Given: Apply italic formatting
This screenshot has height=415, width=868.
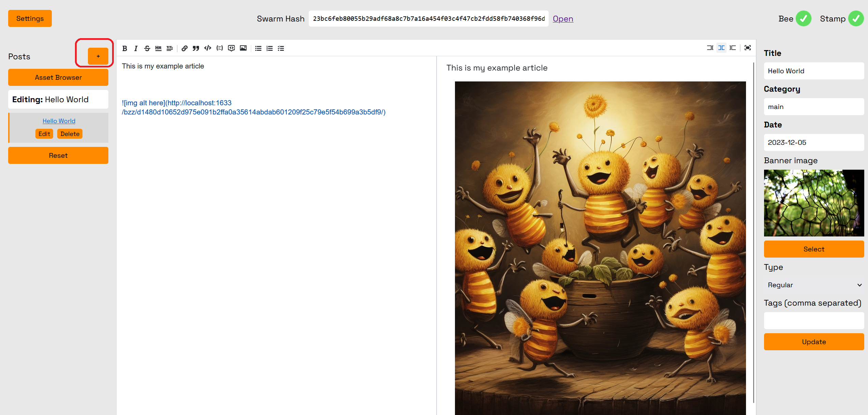Looking at the screenshot, I should point(136,48).
